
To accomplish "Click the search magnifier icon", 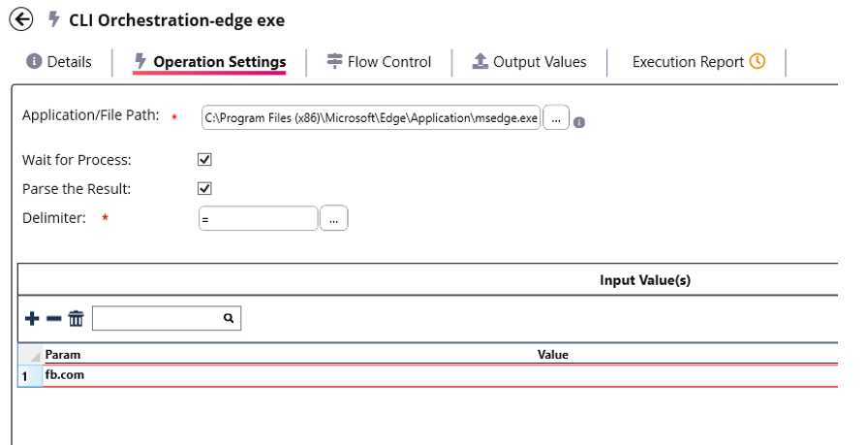I will tap(229, 318).
